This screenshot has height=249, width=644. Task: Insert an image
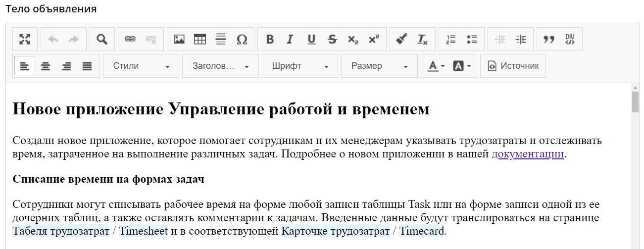point(179,40)
